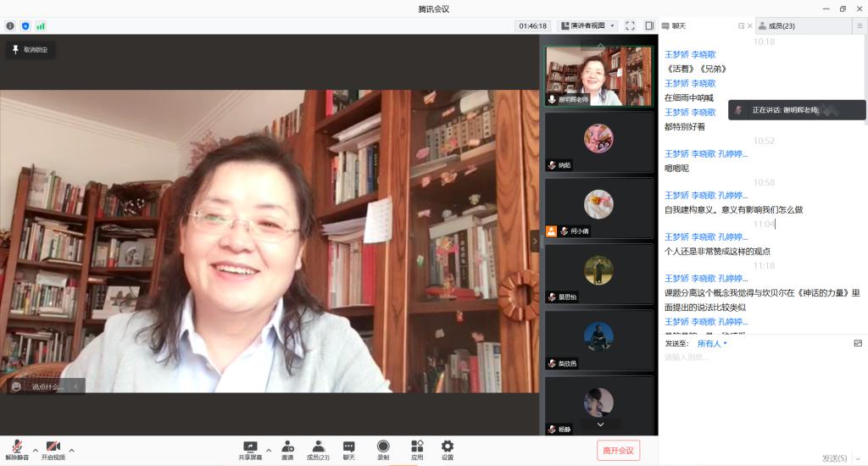868x466 pixels.
Task: Click the red 离开会议 button
Action: pos(618,450)
